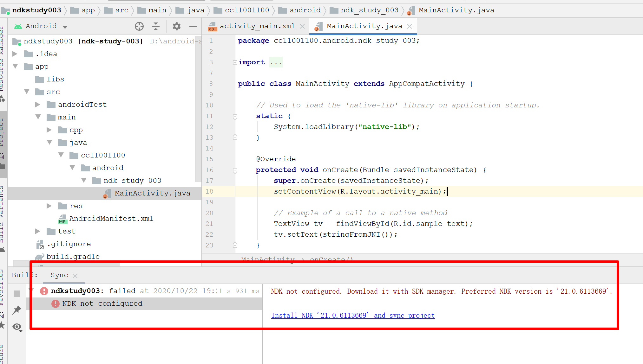
Task: Hide the project panel with minus icon
Action: (x=193, y=26)
